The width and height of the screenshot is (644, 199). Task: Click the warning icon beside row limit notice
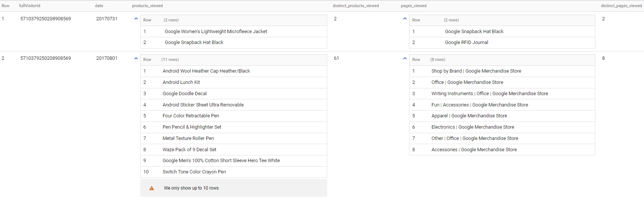pyautogui.click(x=152, y=188)
